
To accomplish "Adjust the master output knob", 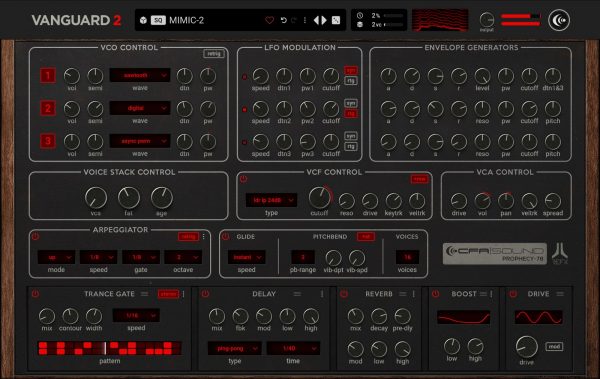I will 487,19.
